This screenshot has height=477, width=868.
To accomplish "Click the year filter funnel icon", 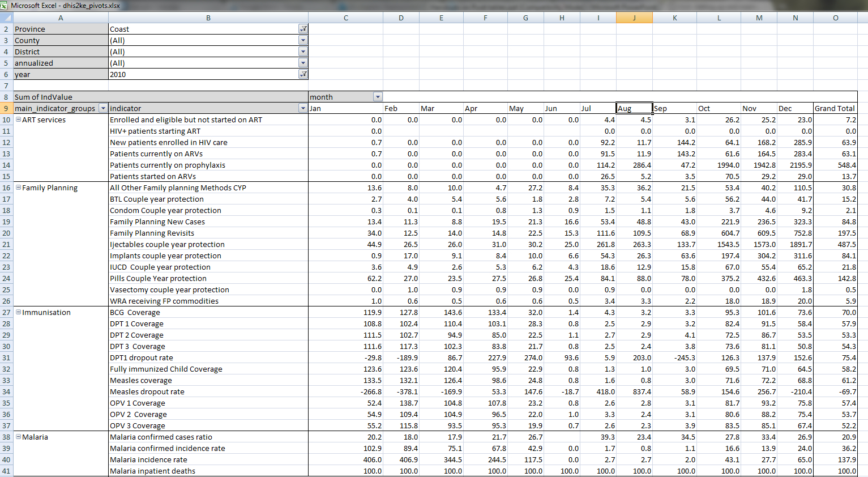I will (x=303, y=74).
